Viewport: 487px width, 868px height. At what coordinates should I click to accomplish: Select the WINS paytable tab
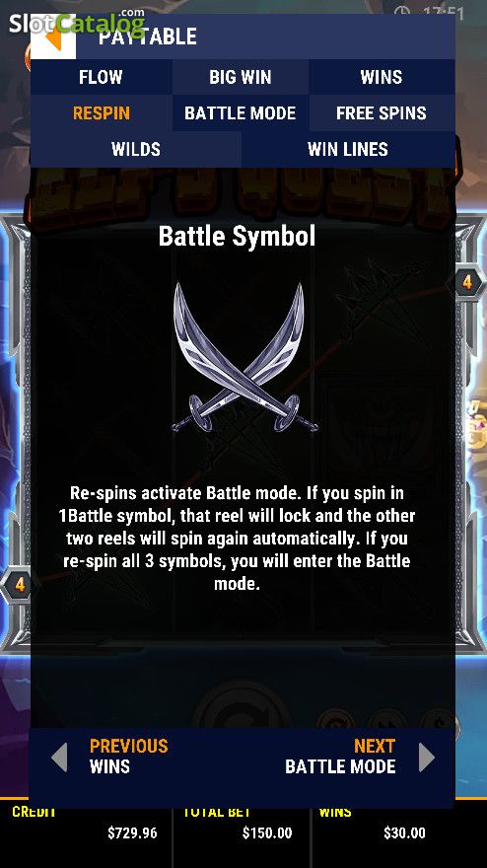tap(382, 77)
